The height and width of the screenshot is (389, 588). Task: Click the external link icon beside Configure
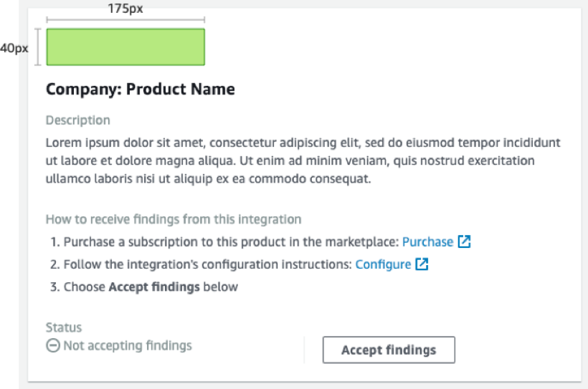[x=422, y=264]
